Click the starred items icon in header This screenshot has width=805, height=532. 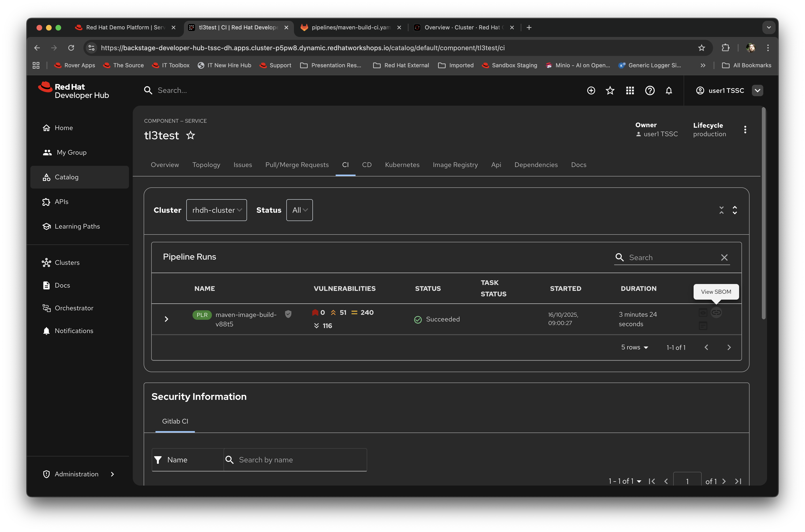coord(610,90)
